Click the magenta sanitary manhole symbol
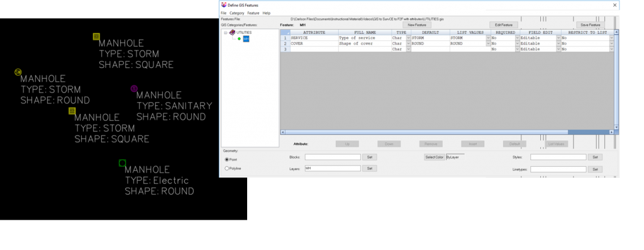Screen dimensions: 644x250 (134, 88)
